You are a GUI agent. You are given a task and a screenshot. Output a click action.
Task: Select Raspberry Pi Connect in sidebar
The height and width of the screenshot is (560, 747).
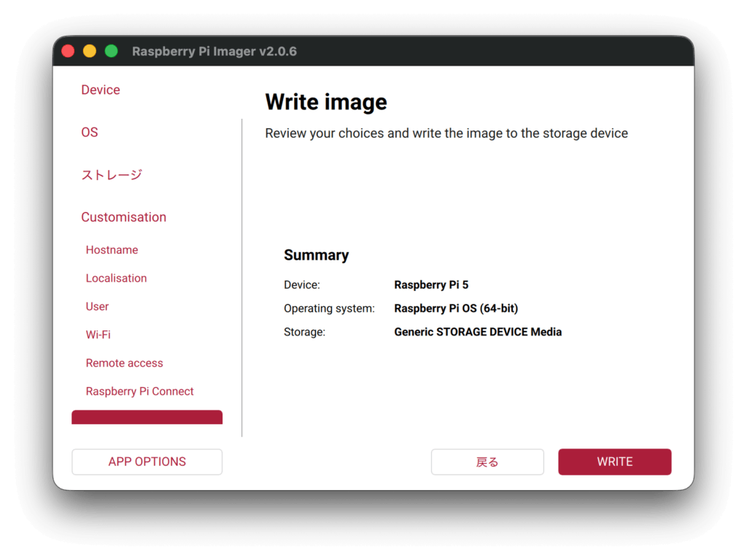(139, 392)
